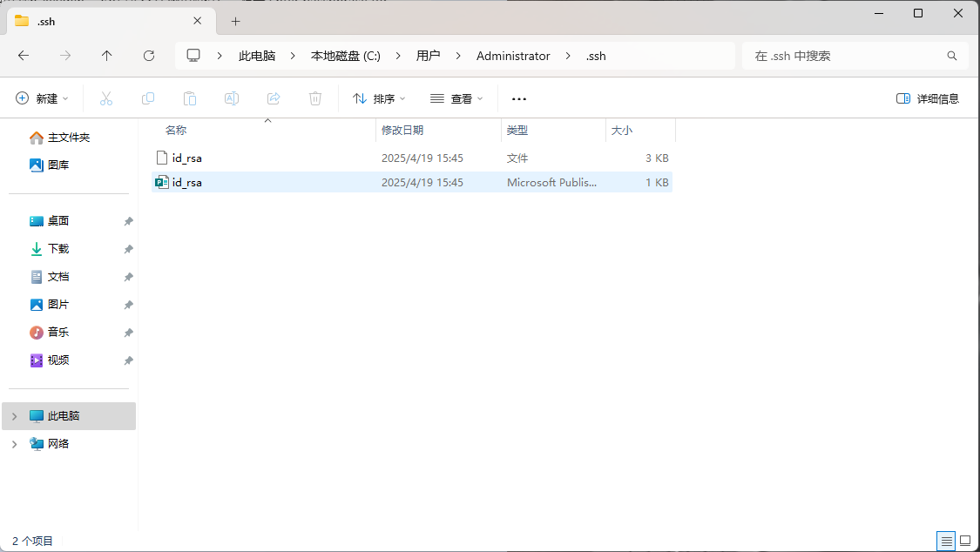Click the search magnifier icon
Screen dimensions: 980x552
952,56
